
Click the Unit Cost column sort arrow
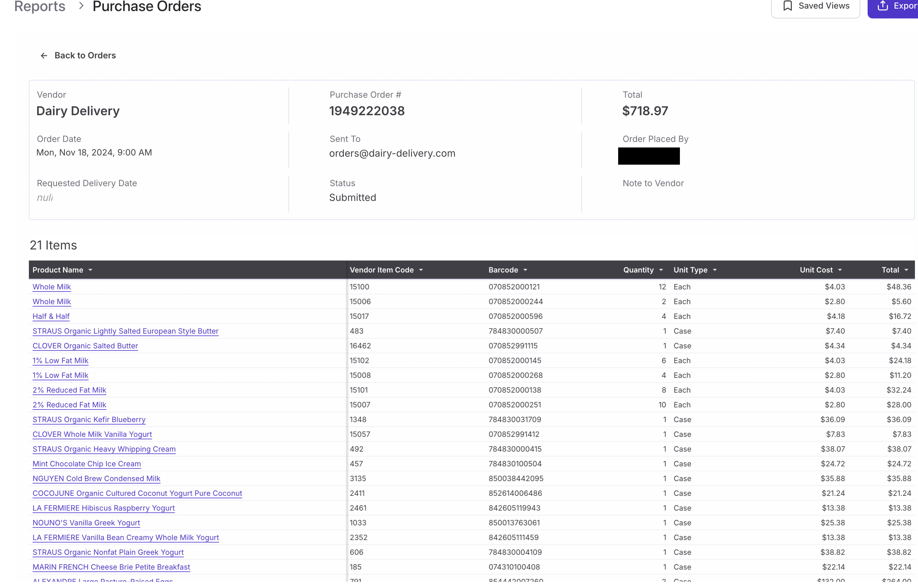pyautogui.click(x=840, y=270)
